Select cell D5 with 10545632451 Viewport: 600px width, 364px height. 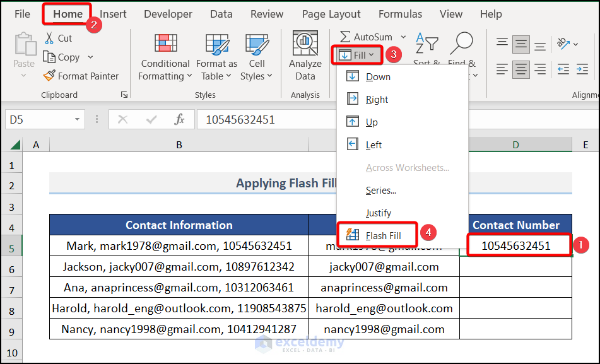[x=516, y=245]
